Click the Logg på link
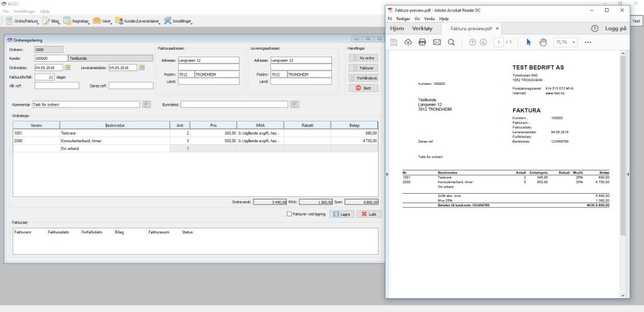 tap(615, 29)
